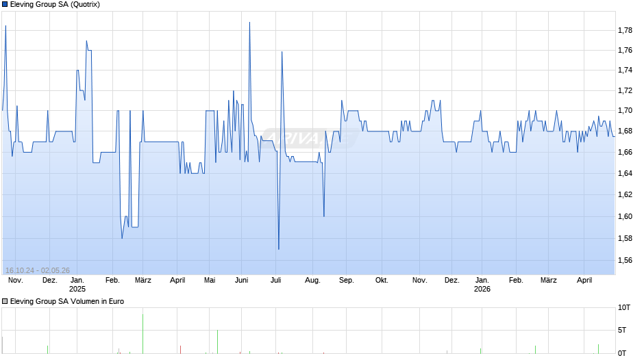644x360 pixels.
Task: Click the 'Aug.' month label
Action: (x=312, y=281)
